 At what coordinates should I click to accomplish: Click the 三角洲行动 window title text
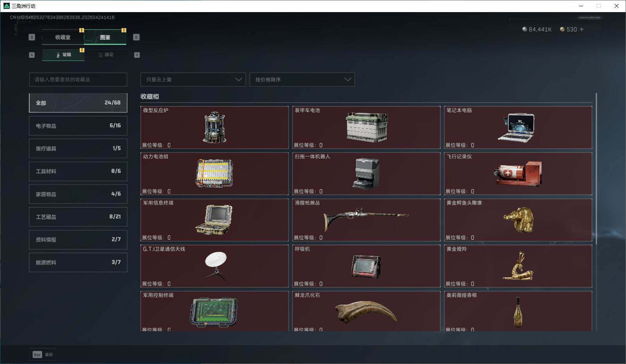pos(23,6)
